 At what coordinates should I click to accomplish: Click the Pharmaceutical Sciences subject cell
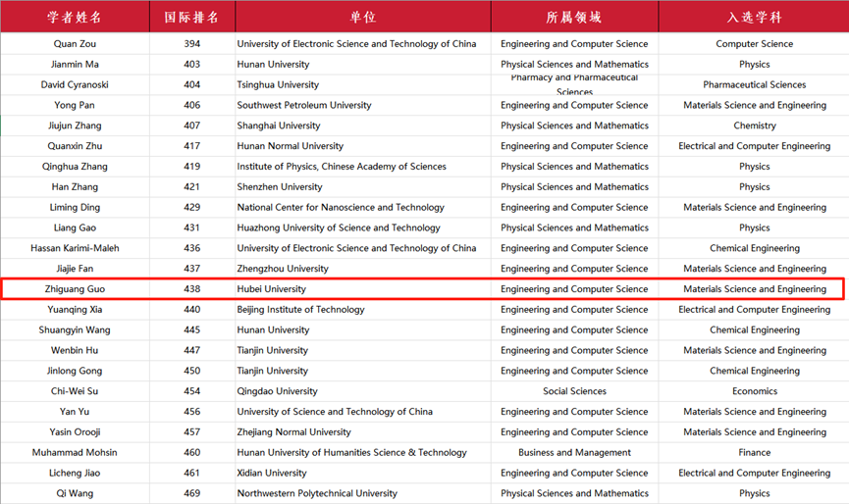(754, 85)
